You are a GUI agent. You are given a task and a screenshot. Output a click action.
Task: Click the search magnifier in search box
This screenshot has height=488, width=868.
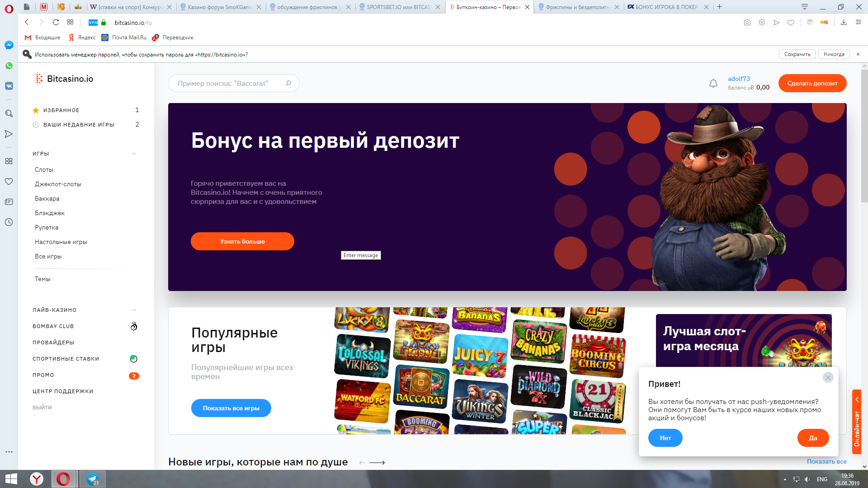[x=288, y=83]
